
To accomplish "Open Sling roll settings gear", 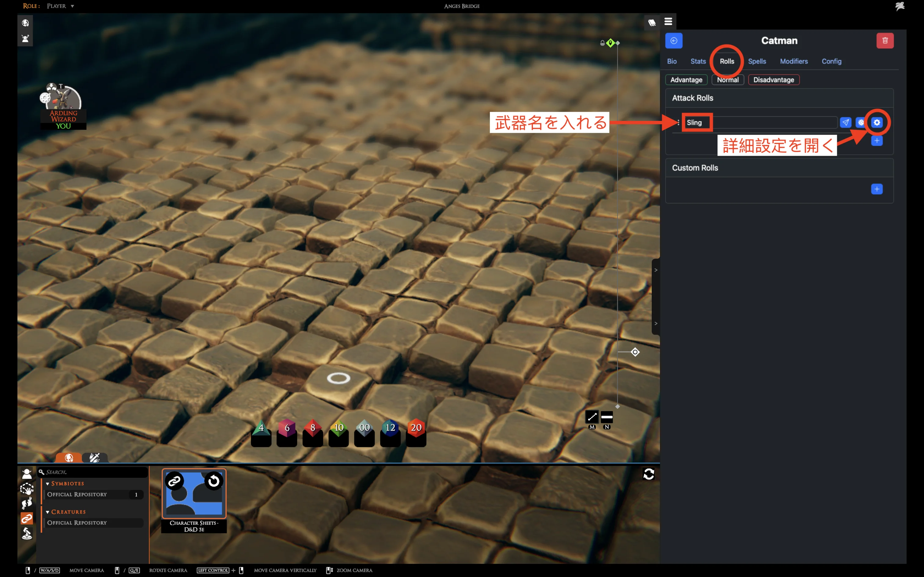I will pyautogui.click(x=877, y=122).
